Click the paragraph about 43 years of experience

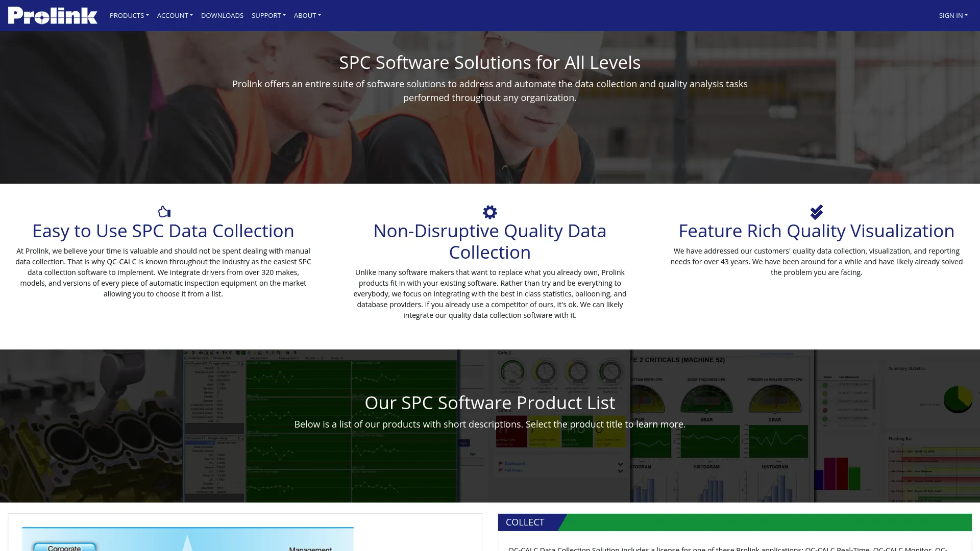click(816, 262)
